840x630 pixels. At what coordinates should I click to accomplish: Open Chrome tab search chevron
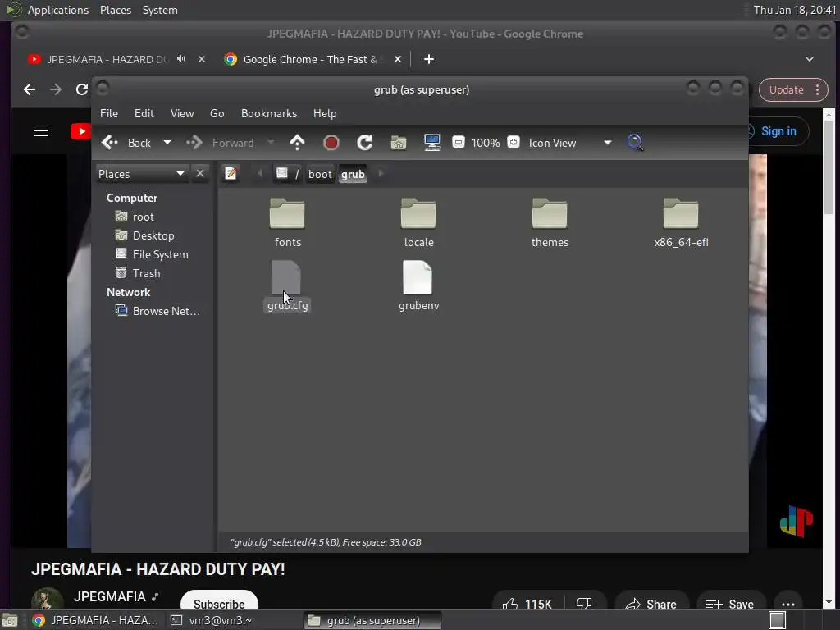[x=809, y=59]
